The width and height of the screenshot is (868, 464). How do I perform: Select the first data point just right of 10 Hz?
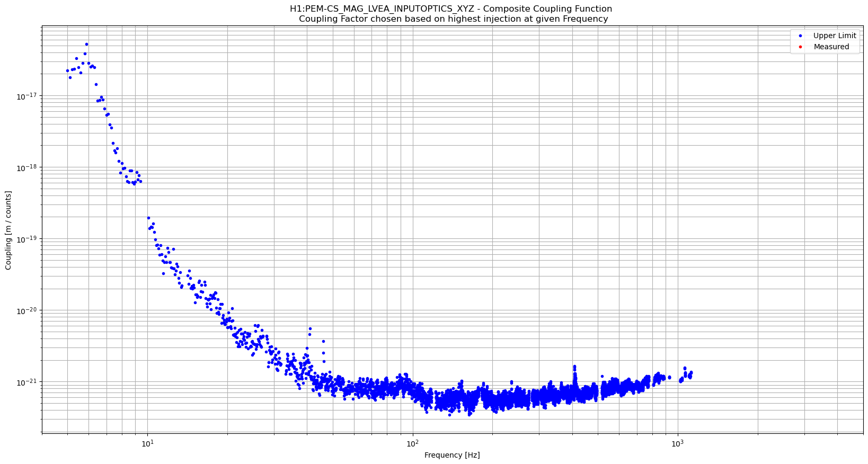pos(148,218)
